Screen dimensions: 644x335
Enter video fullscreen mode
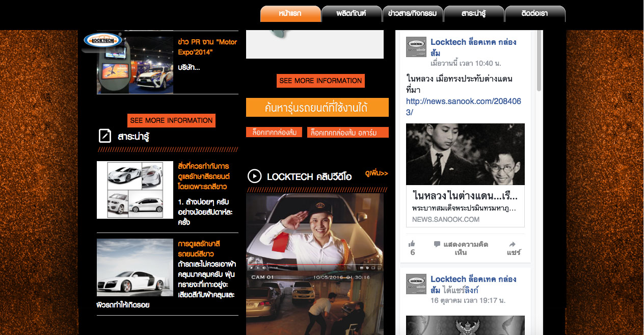(x=379, y=268)
